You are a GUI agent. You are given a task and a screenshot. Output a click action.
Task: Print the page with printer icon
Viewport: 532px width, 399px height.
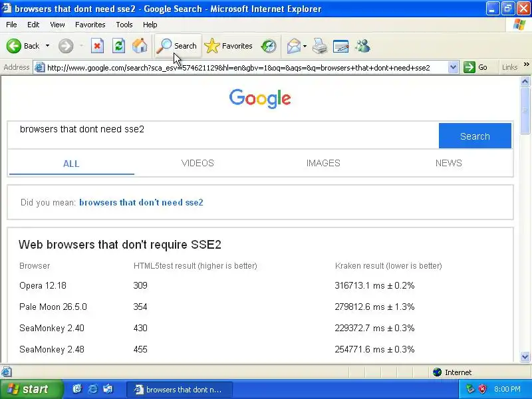(x=320, y=46)
